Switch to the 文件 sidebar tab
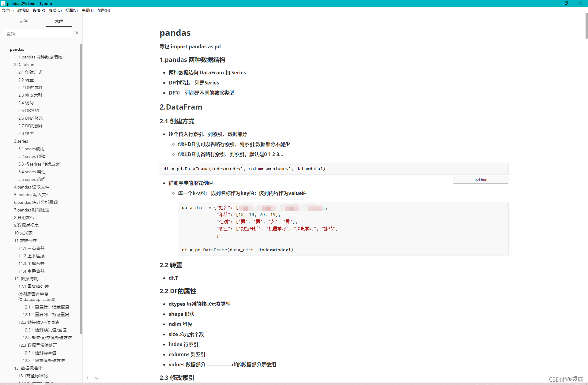The width and height of the screenshot is (588, 385). coord(23,21)
